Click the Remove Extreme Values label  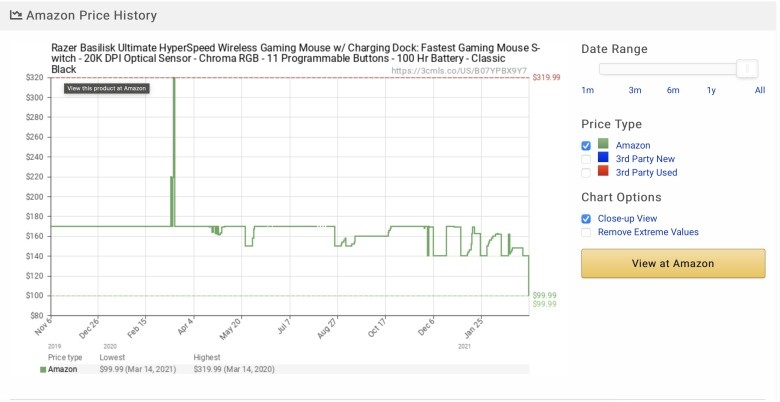pyautogui.click(x=648, y=232)
